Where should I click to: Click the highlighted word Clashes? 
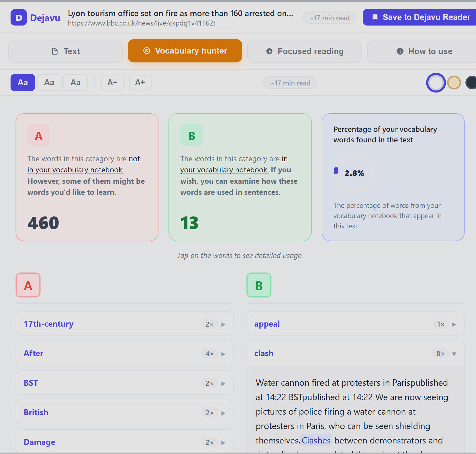(x=316, y=440)
